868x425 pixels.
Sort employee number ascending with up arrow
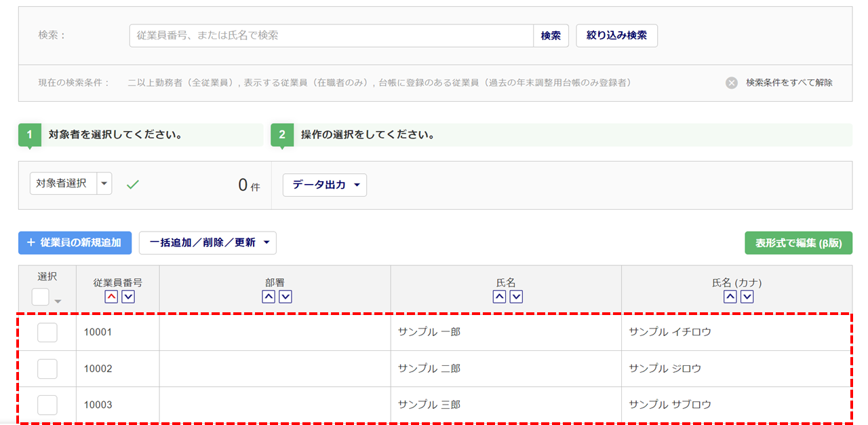pos(111,297)
